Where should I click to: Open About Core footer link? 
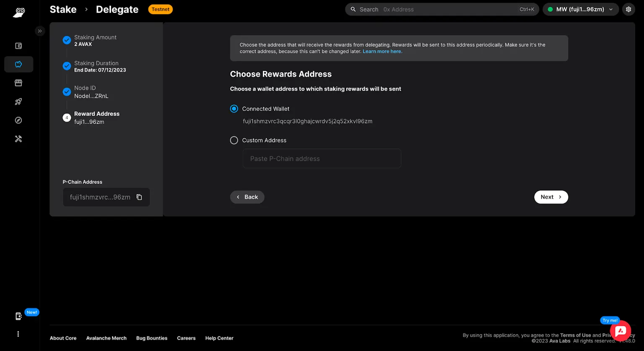[x=63, y=338]
